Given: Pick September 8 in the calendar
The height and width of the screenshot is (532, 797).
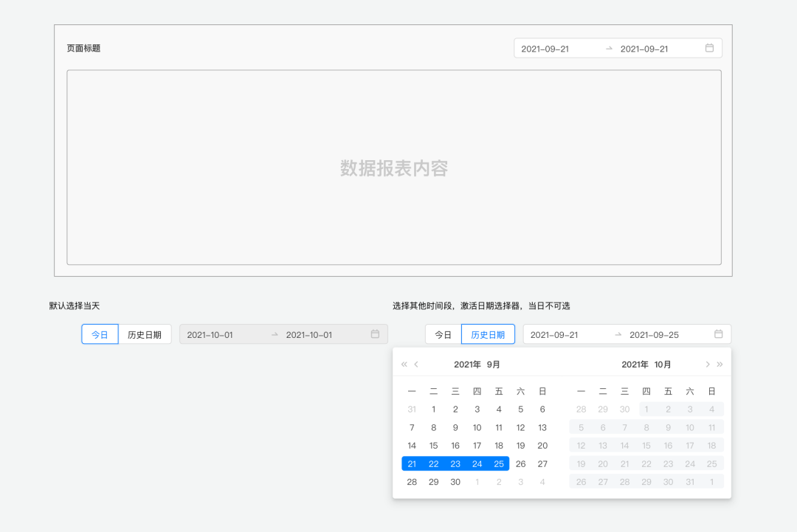Looking at the screenshot, I should [434, 427].
